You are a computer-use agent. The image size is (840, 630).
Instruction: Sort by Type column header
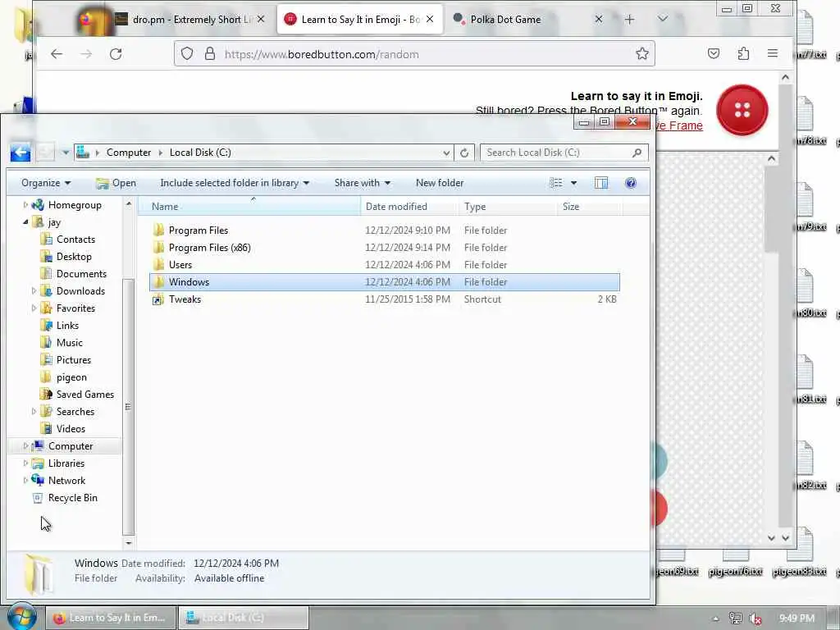[x=508, y=207]
